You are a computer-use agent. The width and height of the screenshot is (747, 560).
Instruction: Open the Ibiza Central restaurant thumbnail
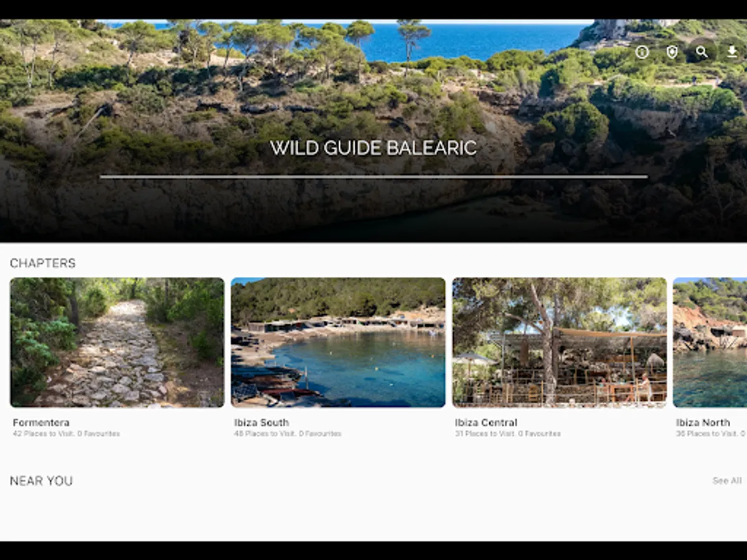click(x=560, y=342)
